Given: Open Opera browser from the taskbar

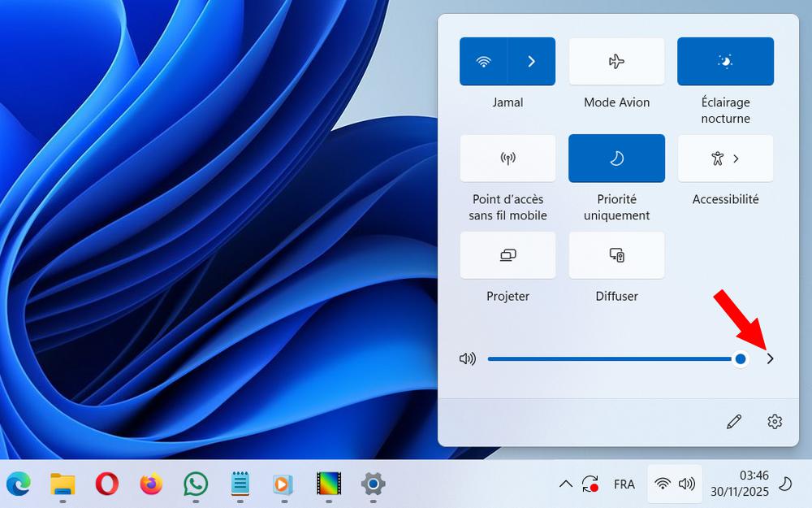Looking at the screenshot, I should (106, 484).
